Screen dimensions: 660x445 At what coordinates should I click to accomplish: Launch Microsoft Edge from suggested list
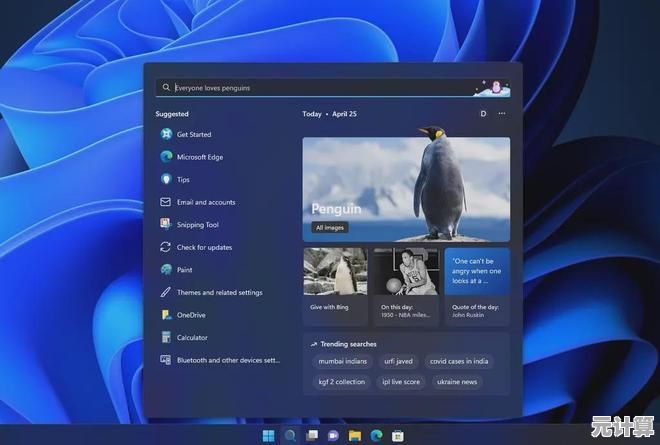coord(198,157)
